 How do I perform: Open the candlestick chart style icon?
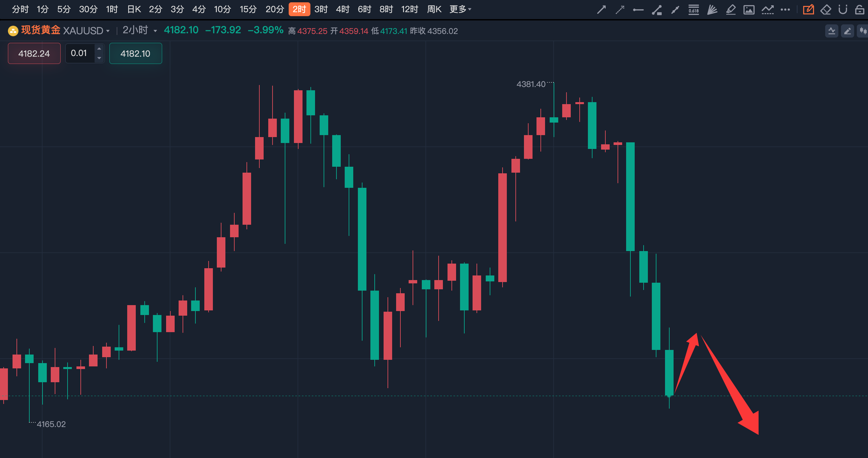point(863,31)
